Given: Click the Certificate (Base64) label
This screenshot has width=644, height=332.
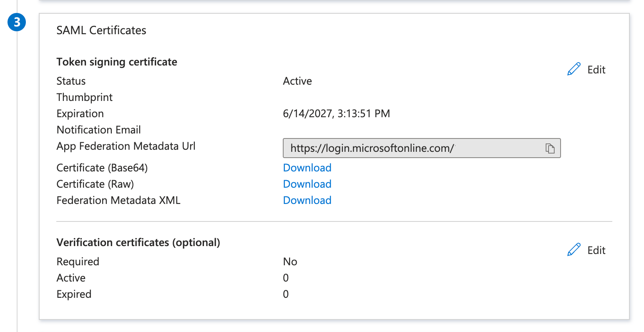Looking at the screenshot, I should tap(102, 168).
